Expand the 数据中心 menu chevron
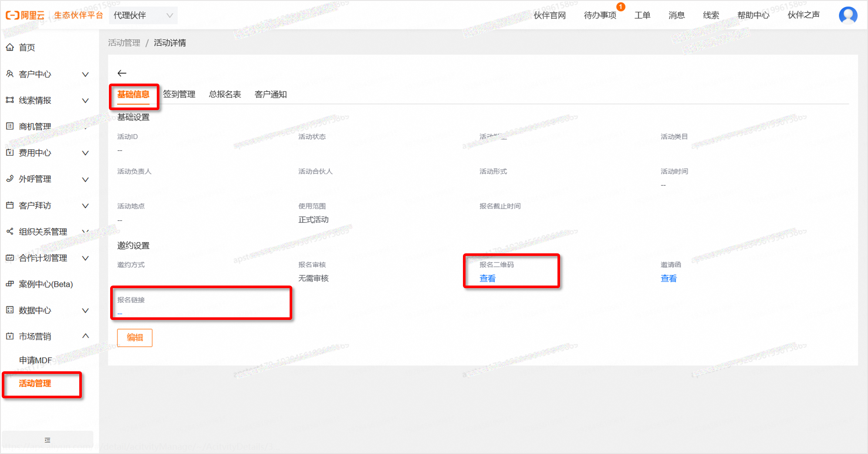The width and height of the screenshot is (868, 454). coord(85,310)
